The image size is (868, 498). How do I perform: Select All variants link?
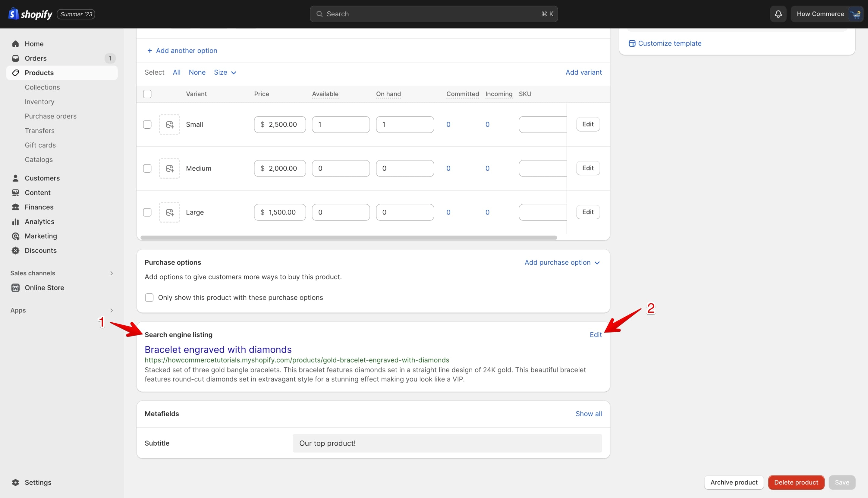click(x=177, y=72)
